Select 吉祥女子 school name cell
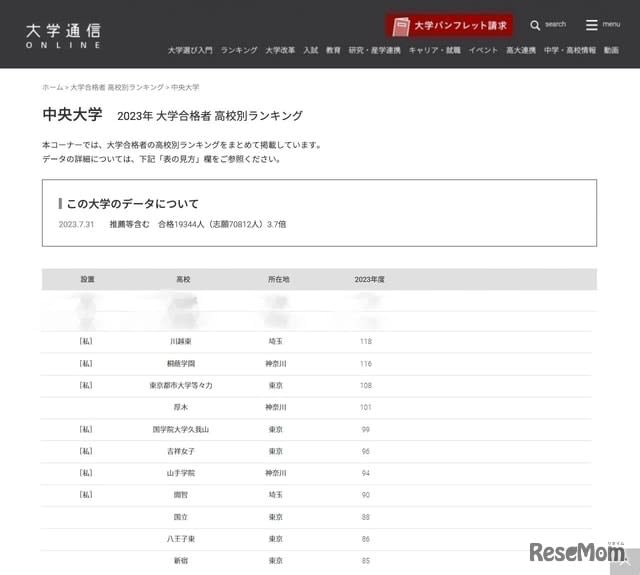640x575 pixels. (181, 451)
